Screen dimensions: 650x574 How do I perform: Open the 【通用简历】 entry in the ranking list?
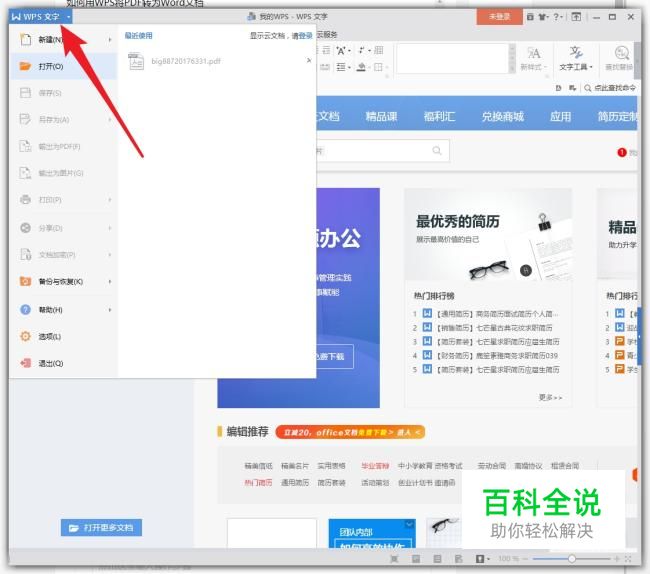click(x=497, y=314)
